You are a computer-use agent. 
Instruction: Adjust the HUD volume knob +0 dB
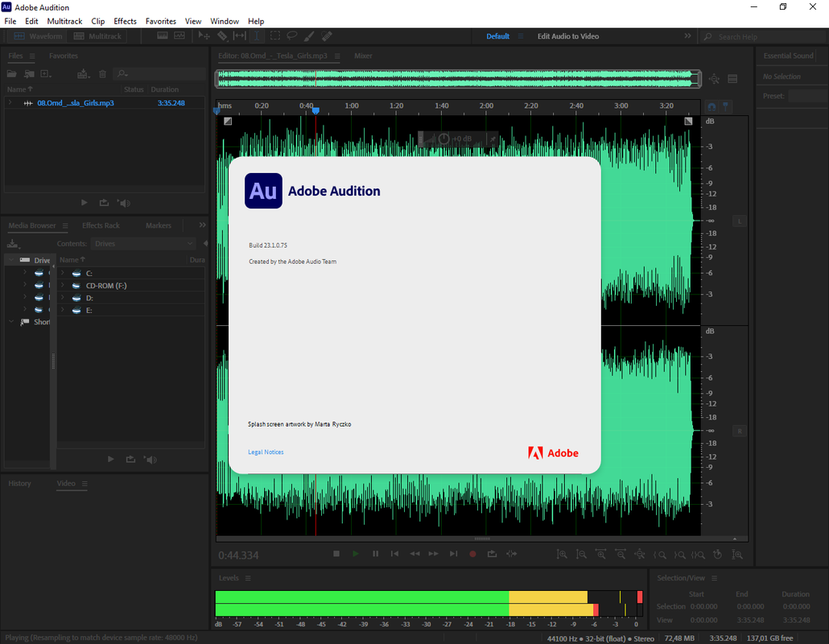coord(443,139)
